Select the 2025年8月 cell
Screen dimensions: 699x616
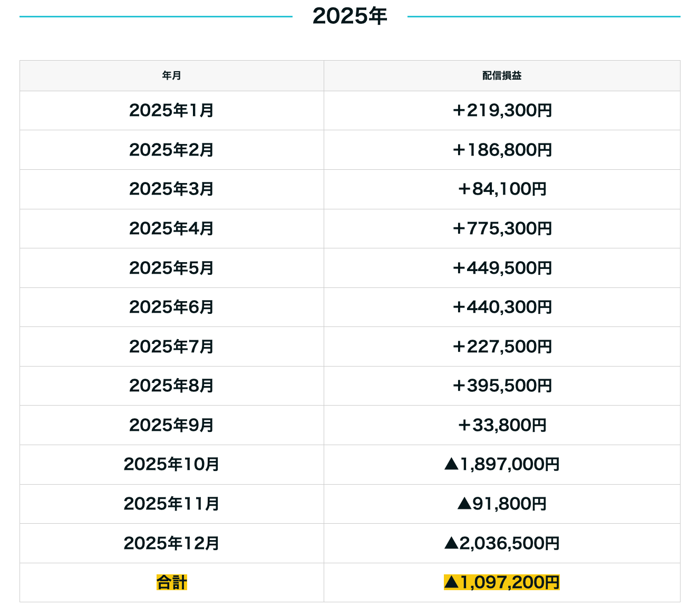(172, 386)
